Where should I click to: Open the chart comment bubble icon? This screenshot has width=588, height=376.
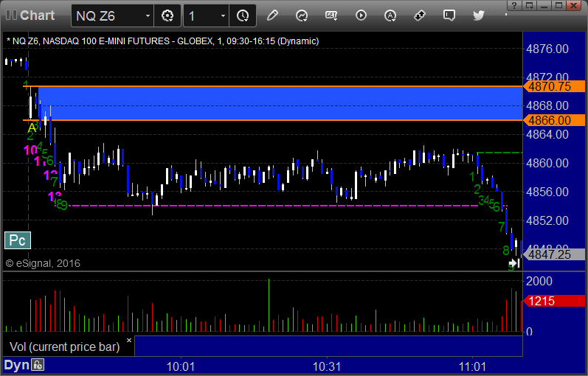pos(449,15)
